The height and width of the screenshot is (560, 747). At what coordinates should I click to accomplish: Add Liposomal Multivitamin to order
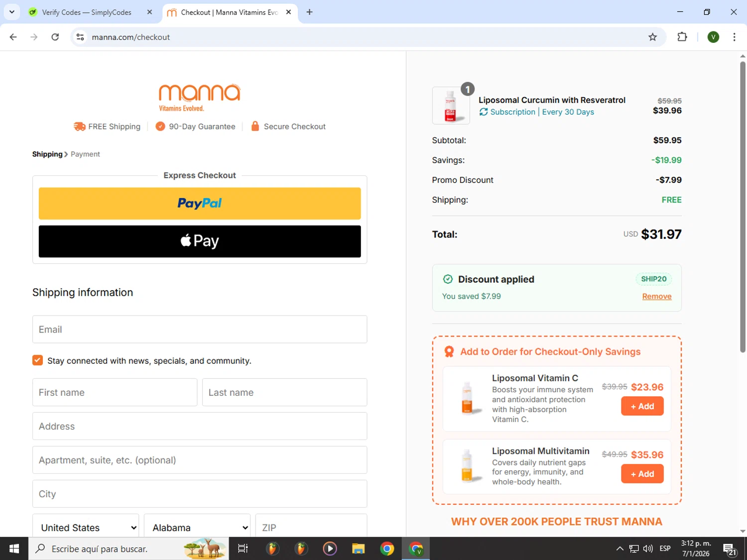click(642, 474)
